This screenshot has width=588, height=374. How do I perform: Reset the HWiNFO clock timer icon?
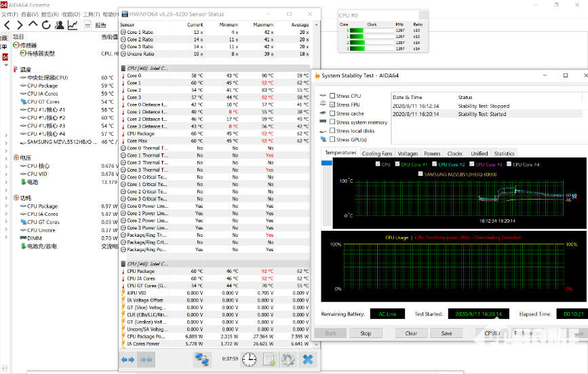[x=250, y=360]
